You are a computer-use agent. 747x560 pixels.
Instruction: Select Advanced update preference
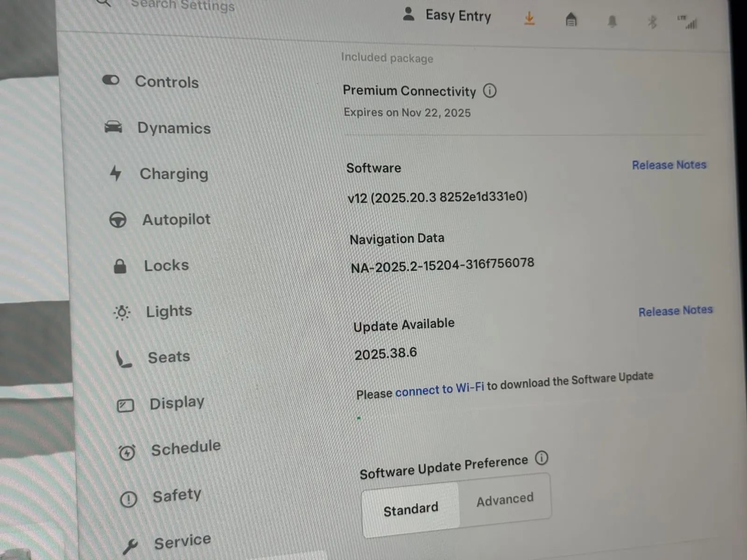click(505, 500)
